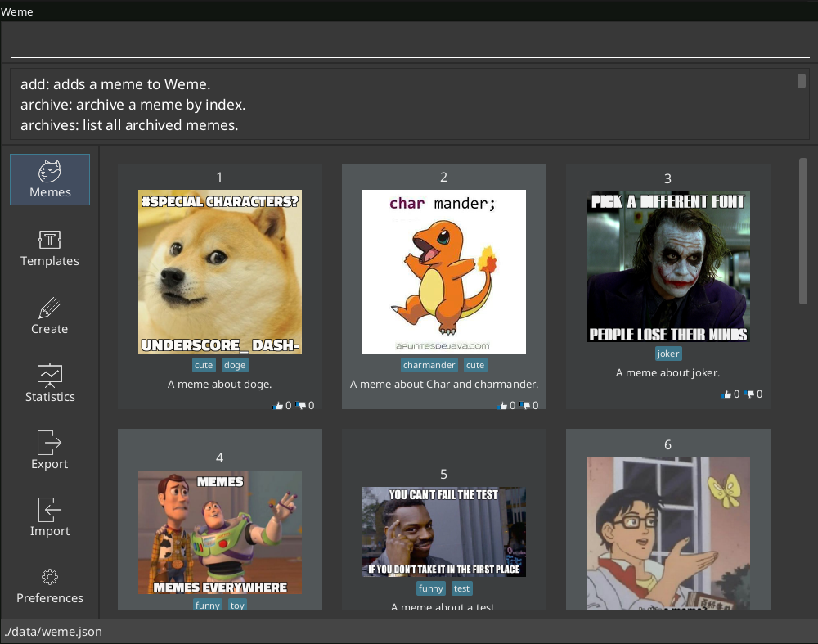The image size is (818, 644).
Task: Click the Weme window title
Action: [x=16, y=11]
